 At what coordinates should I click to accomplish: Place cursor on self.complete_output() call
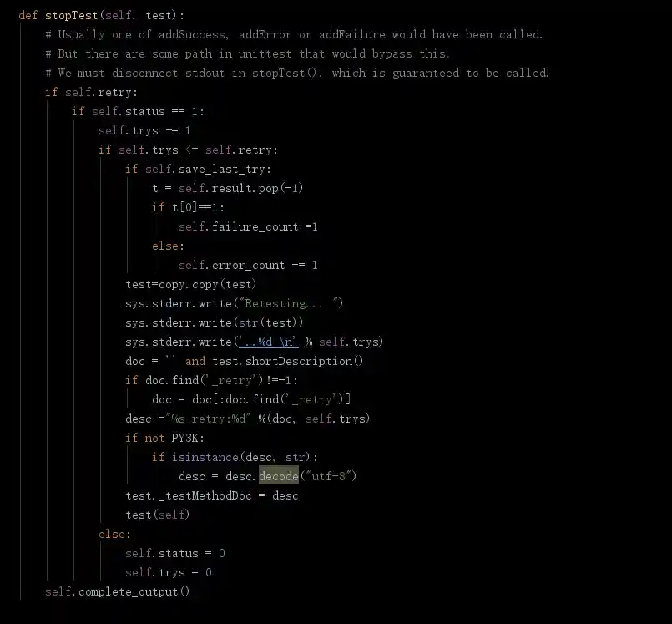point(117,591)
